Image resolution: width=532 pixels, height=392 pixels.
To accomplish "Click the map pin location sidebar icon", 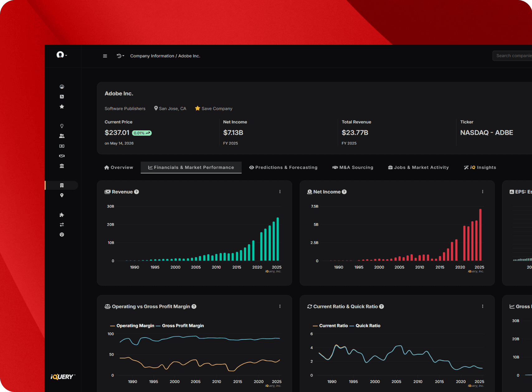I will point(62,195).
